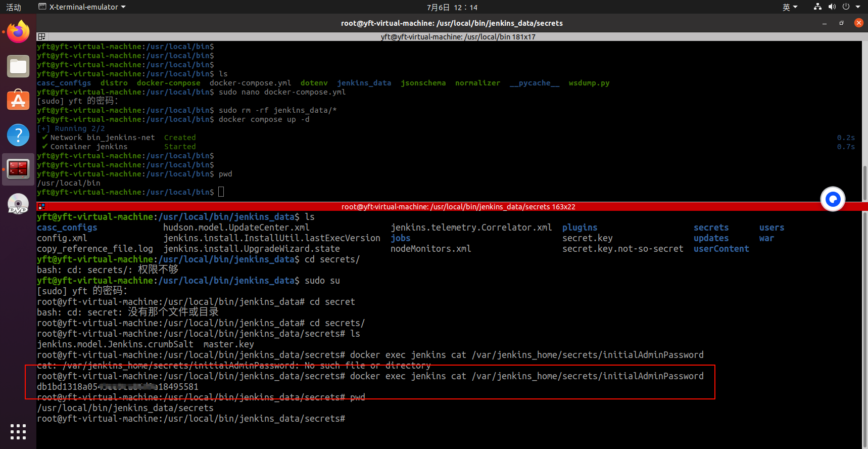Image resolution: width=868 pixels, height=449 pixels.
Task: Maximize the terminal window
Action: 841,23
